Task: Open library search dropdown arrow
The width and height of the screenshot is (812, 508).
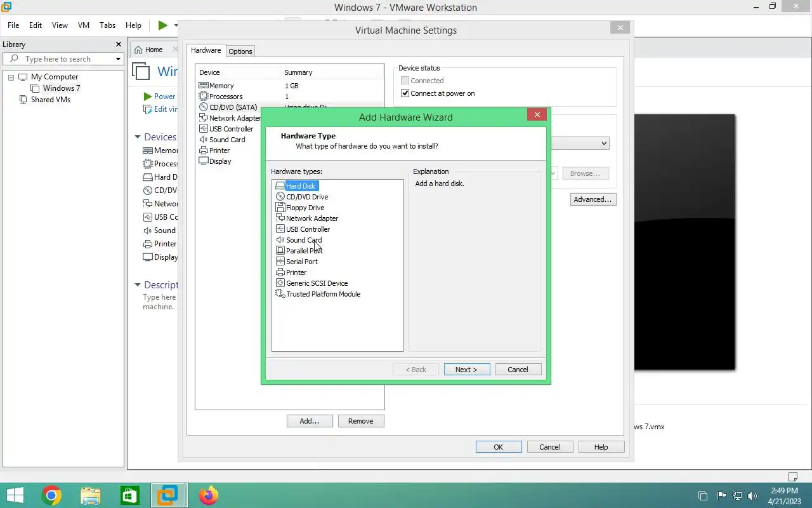Action: (118, 59)
